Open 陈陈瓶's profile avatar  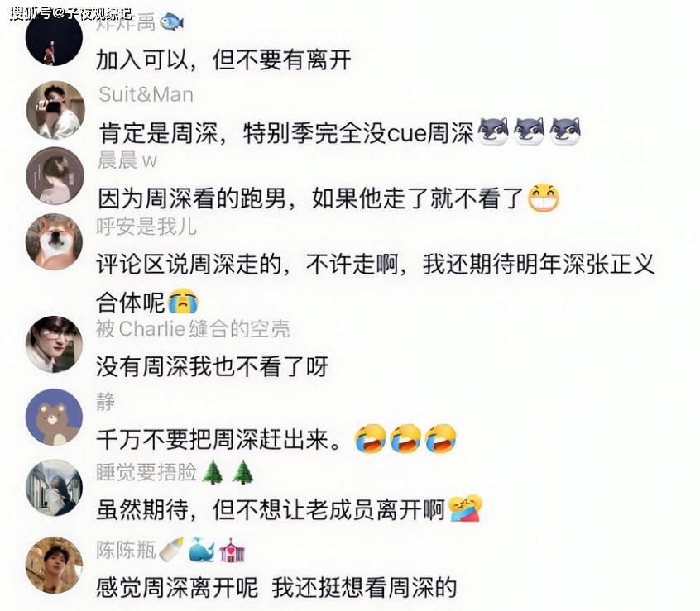tap(55, 565)
